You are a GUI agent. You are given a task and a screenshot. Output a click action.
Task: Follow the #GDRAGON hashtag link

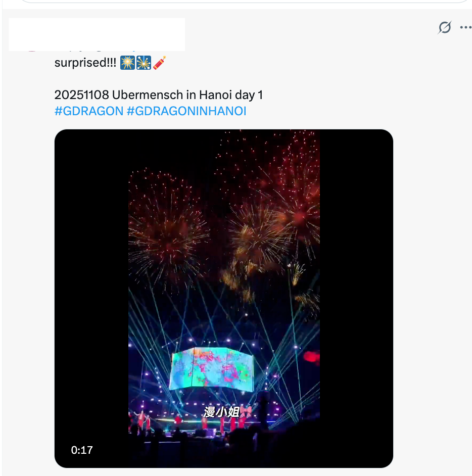[89, 111]
